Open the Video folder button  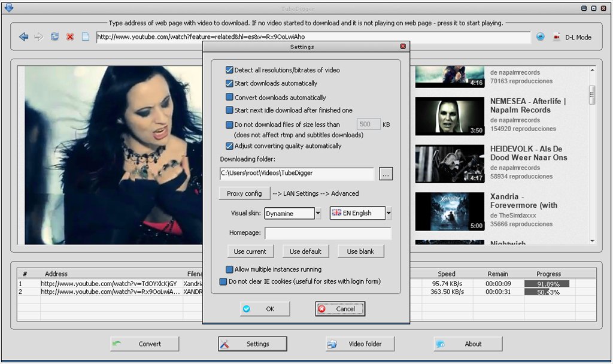coord(360,344)
